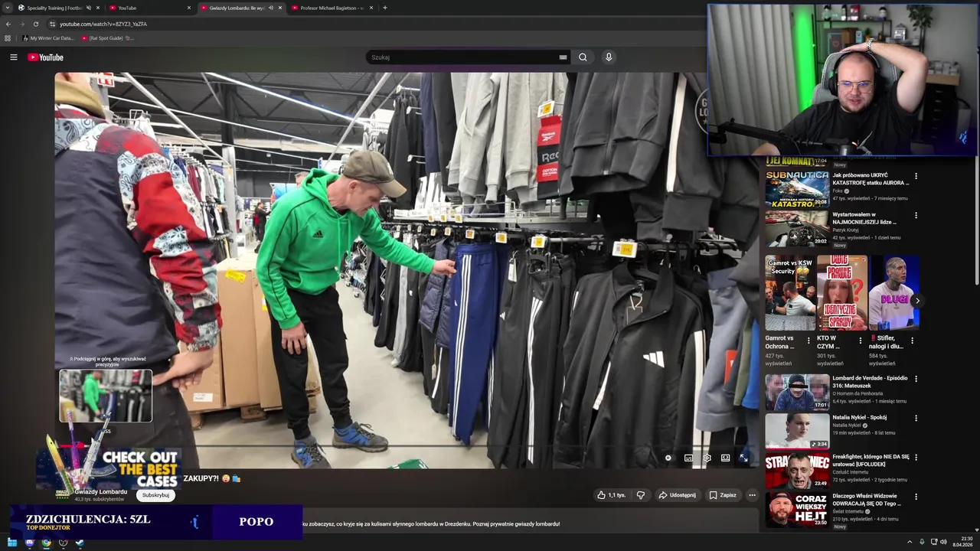Viewport: 980px width, 551px height.
Task: Open the apps grid in bookmarks bar
Action: 8,38
